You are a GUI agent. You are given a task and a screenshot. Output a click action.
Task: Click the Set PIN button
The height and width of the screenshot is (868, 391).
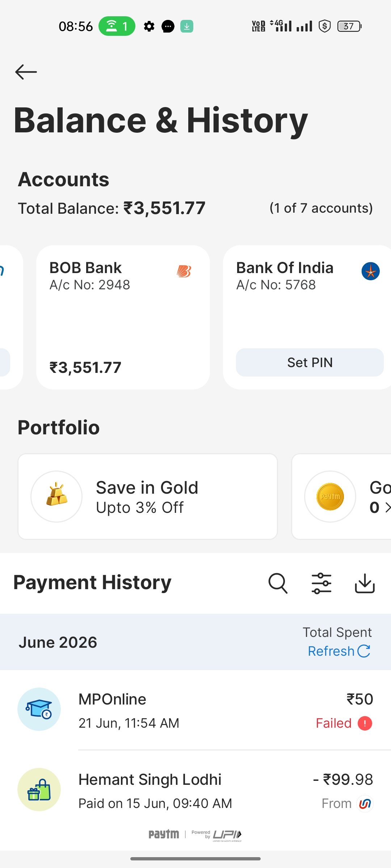point(310,362)
